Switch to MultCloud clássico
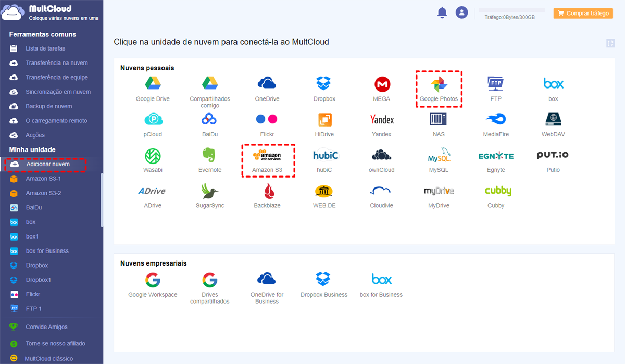 [49, 358]
